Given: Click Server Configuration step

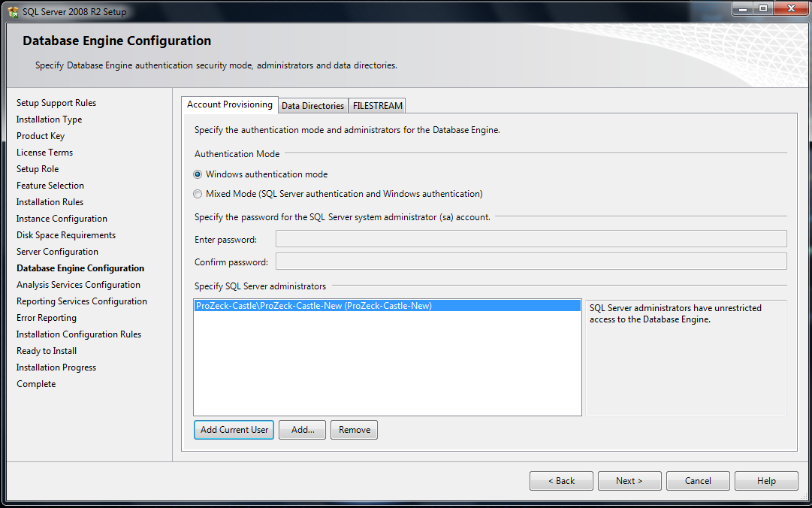Looking at the screenshot, I should pos(57,252).
